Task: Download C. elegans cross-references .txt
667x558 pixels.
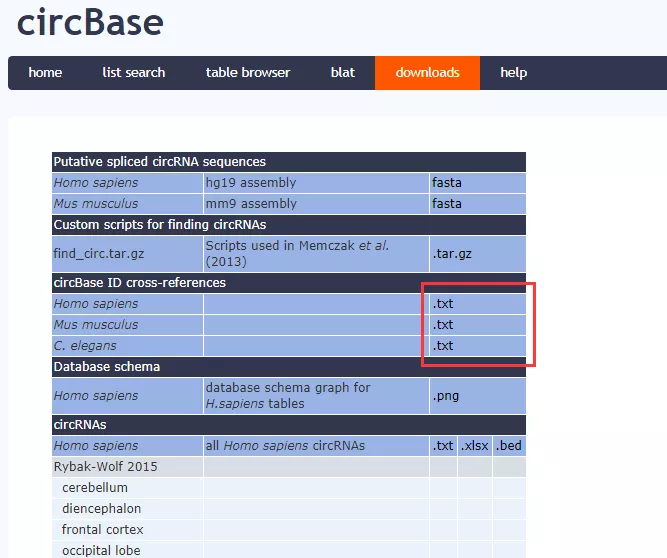Action: (443, 345)
